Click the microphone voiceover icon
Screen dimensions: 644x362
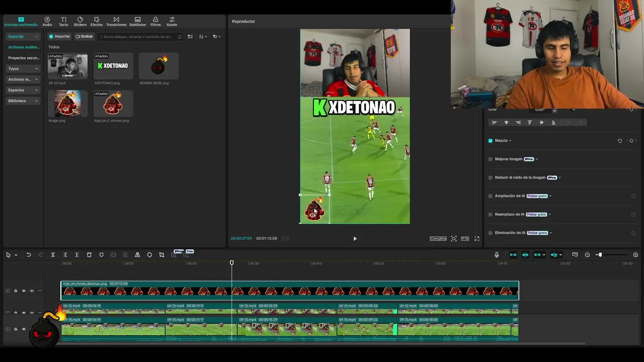[x=497, y=255]
